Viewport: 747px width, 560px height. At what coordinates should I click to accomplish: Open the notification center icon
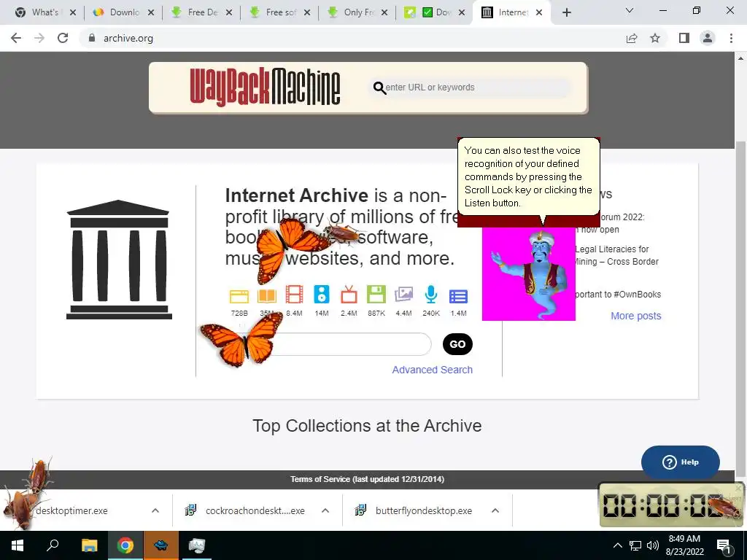pyautogui.click(x=724, y=546)
